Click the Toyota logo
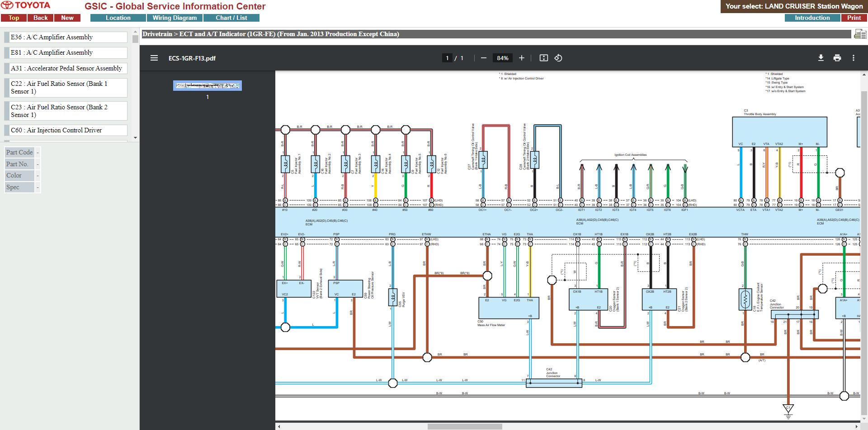868x430 pixels. coord(26,5)
